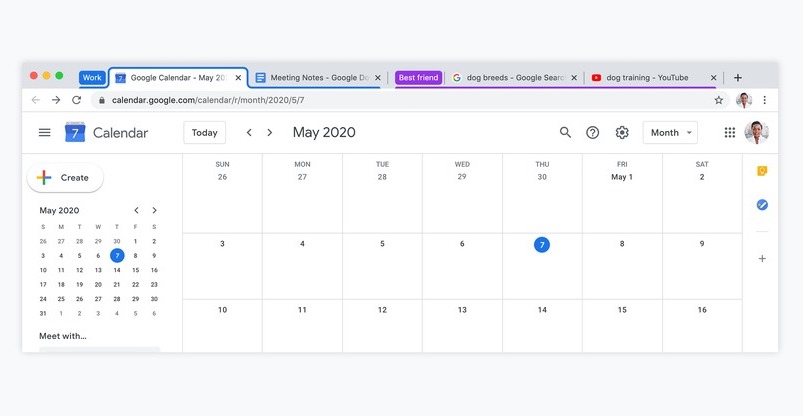Click the search magnifier icon
The width and height of the screenshot is (803, 416).
coord(565,132)
